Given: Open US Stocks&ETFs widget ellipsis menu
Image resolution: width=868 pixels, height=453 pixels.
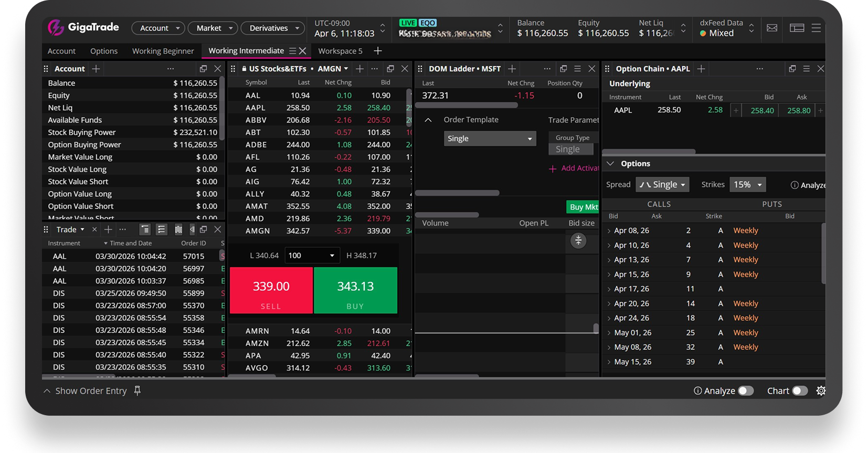Looking at the screenshot, I should click(374, 69).
